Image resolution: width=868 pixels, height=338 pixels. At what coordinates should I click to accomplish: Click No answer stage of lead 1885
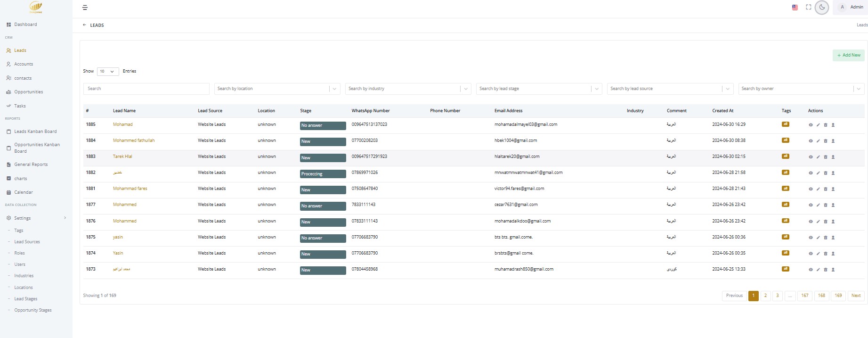(323, 125)
